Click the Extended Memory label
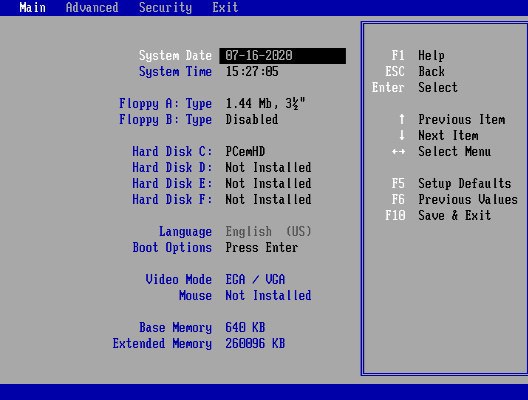 162,343
